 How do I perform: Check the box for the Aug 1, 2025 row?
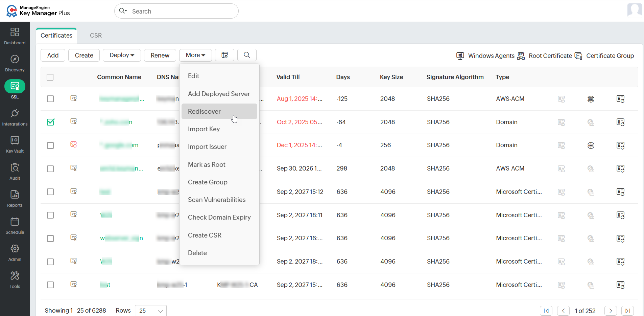[50, 99]
